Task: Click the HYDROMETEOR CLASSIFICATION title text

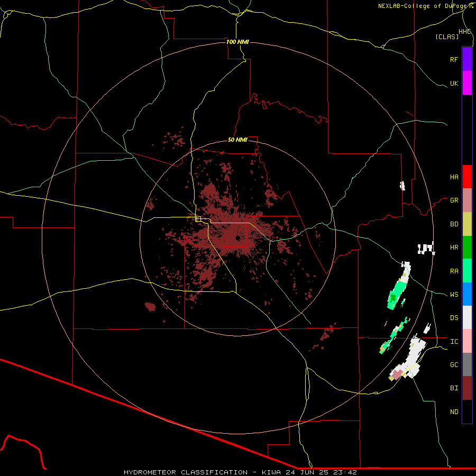Action: pyautogui.click(x=186, y=472)
